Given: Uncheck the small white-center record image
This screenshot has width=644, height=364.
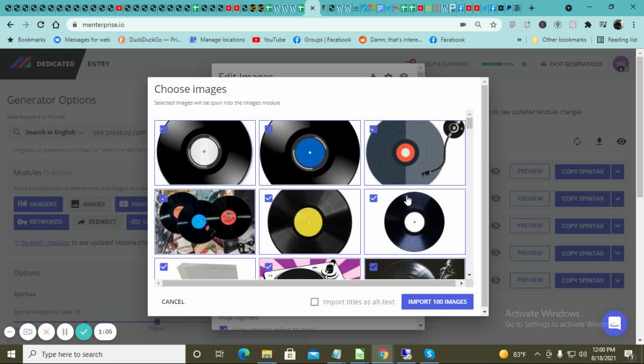Looking at the screenshot, I should pyautogui.click(x=373, y=198).
